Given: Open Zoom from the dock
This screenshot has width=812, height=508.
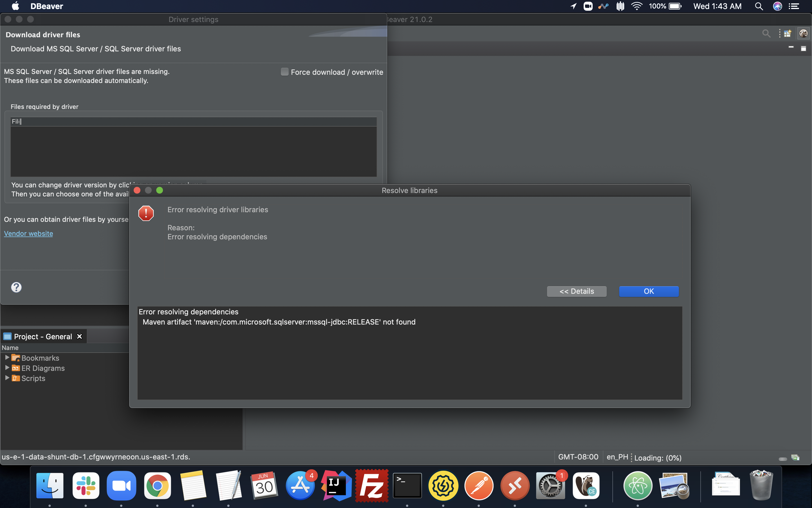Looking at the screenshot, I should [122, 485].
